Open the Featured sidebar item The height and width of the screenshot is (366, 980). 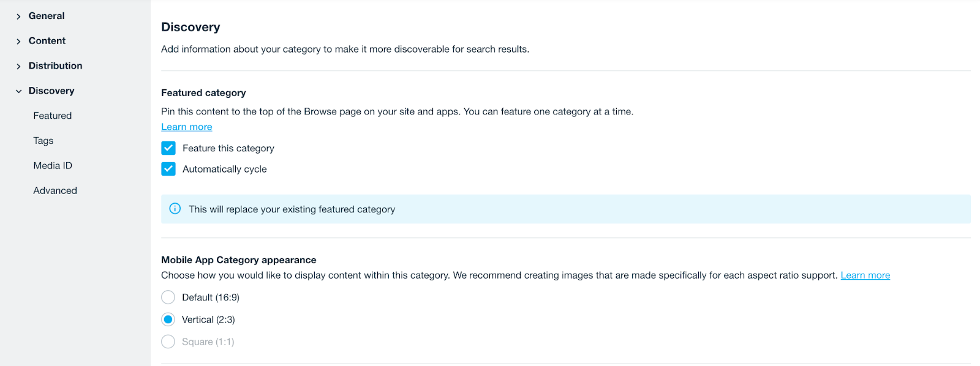53,116
